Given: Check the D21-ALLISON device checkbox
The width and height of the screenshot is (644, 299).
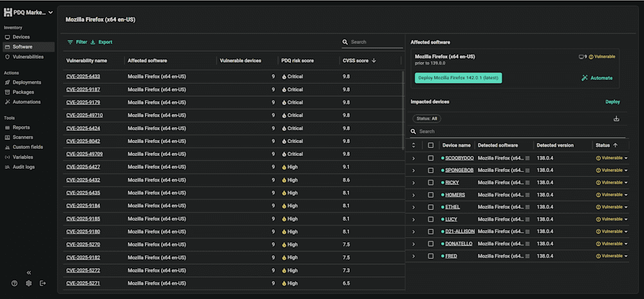Looking at the screenshot, I should pos(430,231).
